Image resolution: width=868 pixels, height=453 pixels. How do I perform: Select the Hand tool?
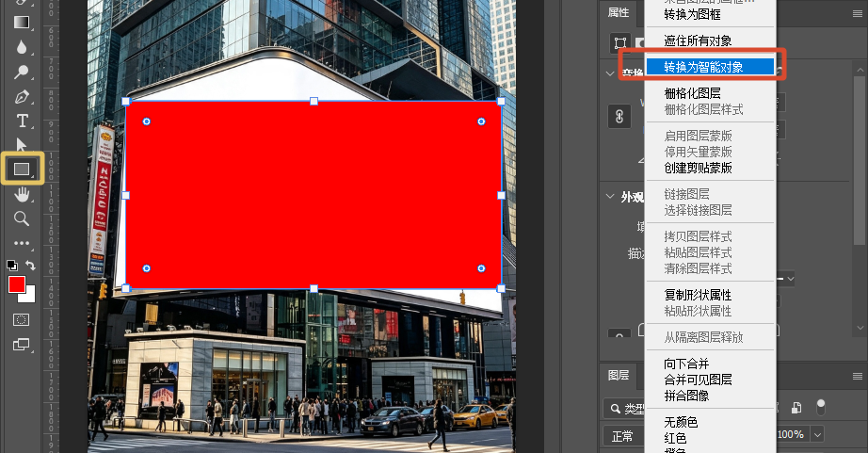(x=22, y=194)
